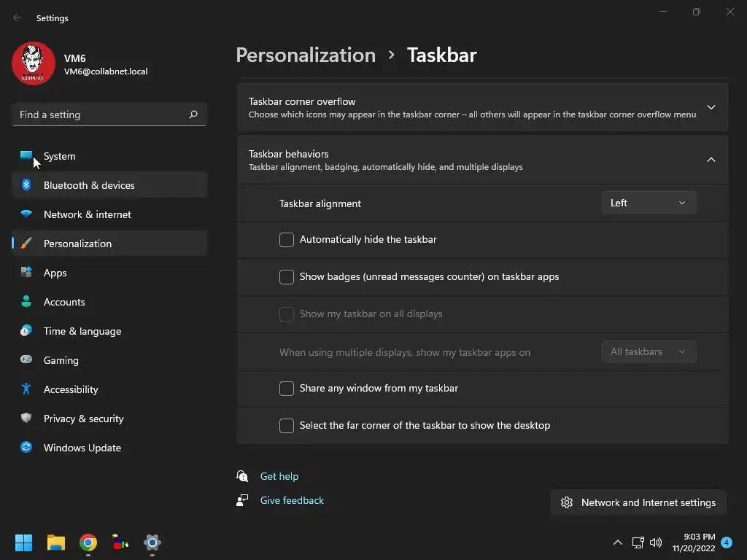Click the Find a setting search box

101,114
